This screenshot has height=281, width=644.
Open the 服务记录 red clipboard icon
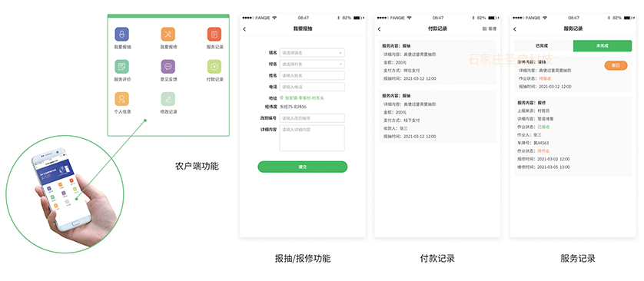214,34
